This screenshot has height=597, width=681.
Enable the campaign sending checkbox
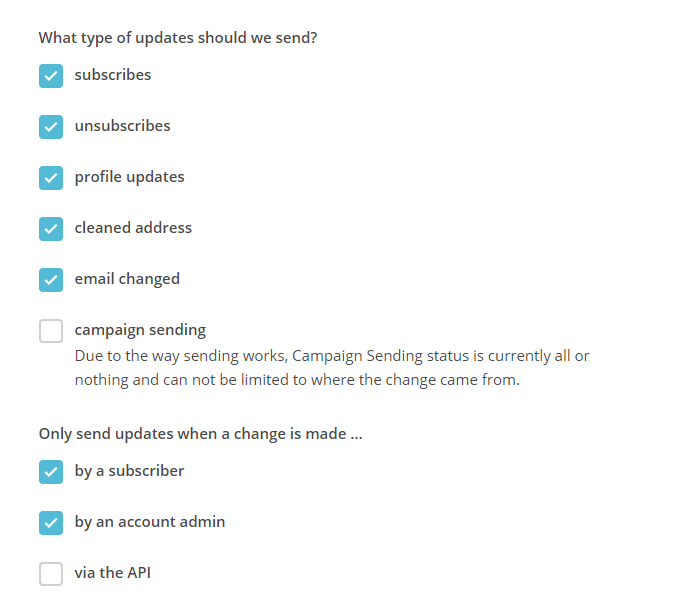51,331
